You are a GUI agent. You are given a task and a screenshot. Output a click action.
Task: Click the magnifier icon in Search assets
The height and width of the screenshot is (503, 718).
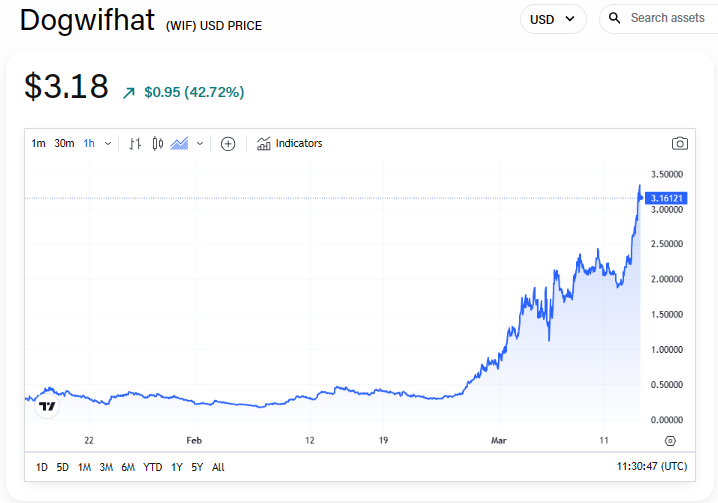pos(615,18)
